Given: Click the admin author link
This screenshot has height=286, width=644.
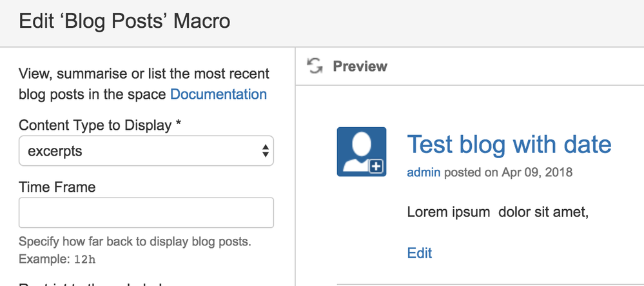Looking at the screenshot, I should coord(424,172).
